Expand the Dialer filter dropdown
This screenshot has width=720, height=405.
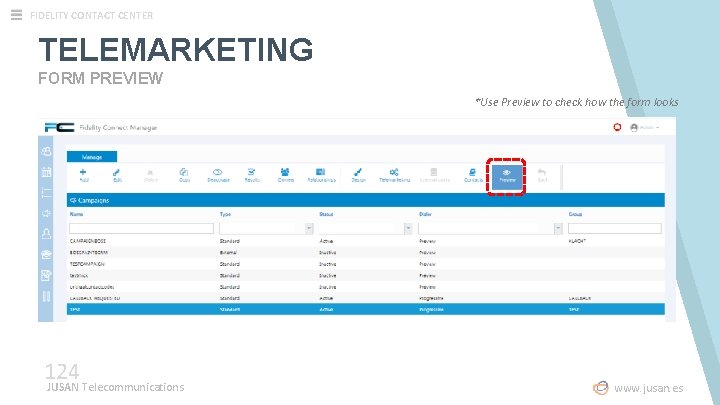(x=558, y=228)
